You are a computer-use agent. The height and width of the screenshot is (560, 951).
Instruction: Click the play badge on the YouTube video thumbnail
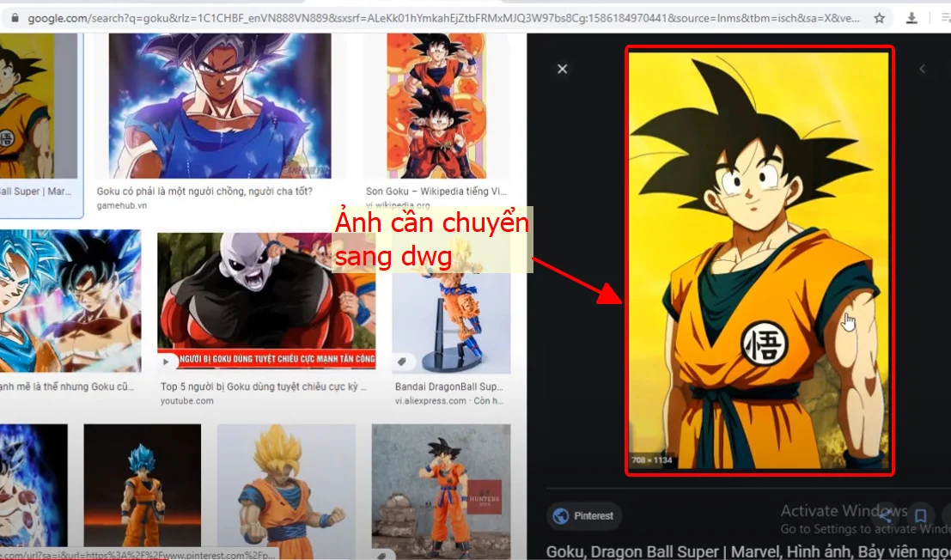pyautogui.click(x=166, y=362)
